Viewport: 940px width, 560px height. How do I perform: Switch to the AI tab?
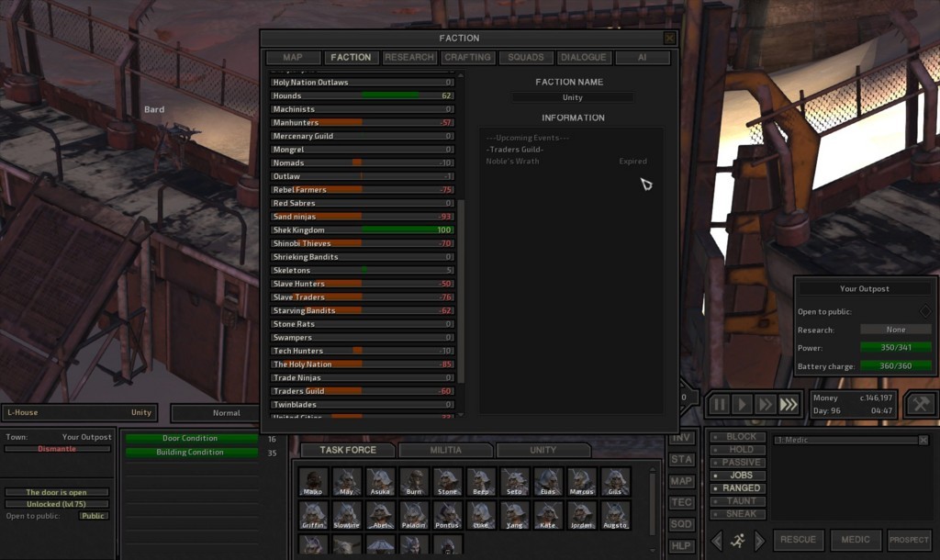click(x=643, y=58)
